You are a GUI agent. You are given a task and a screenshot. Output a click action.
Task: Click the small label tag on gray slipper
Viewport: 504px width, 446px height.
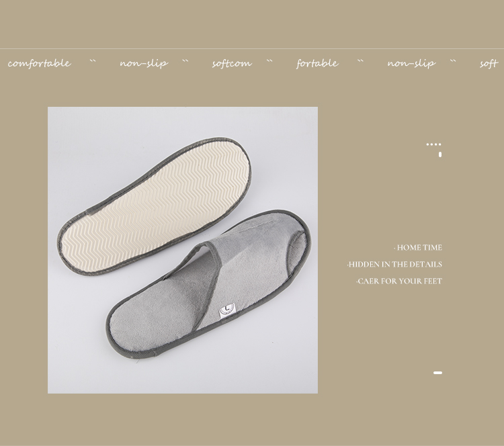[227, 310]
